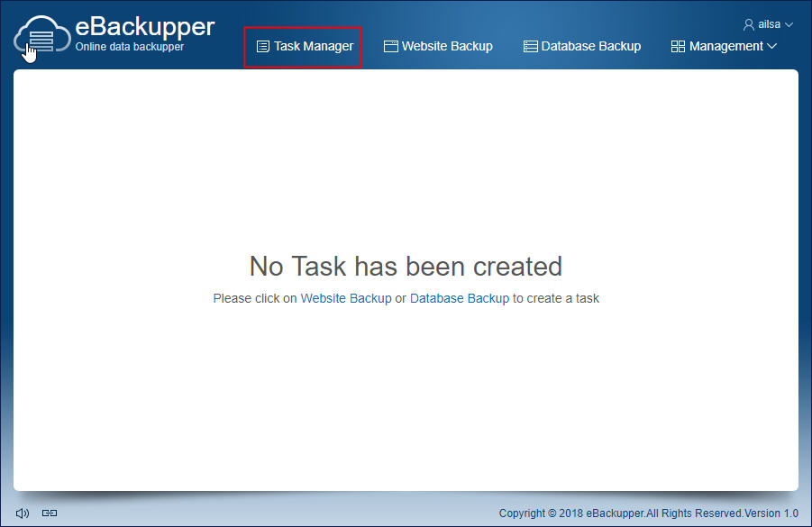This screenshot has height=527, width=812.
Task: Expand the Management dropdown chevron
Action: 771,46
